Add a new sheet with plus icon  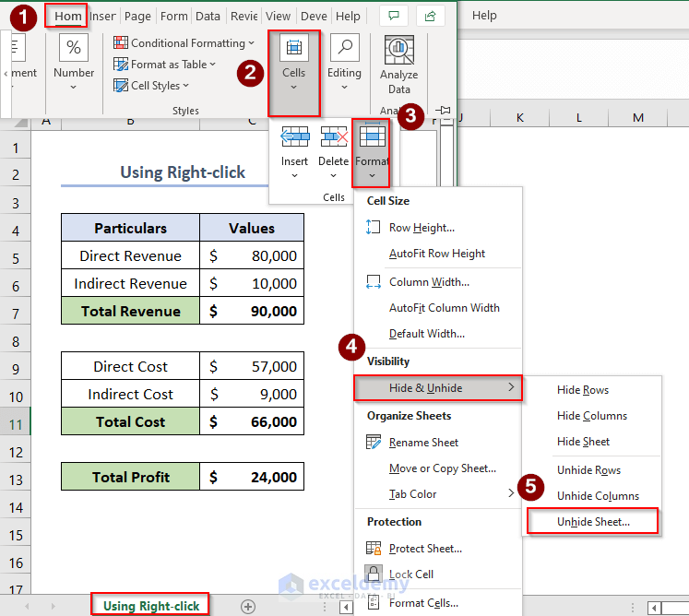pos(248,607)
